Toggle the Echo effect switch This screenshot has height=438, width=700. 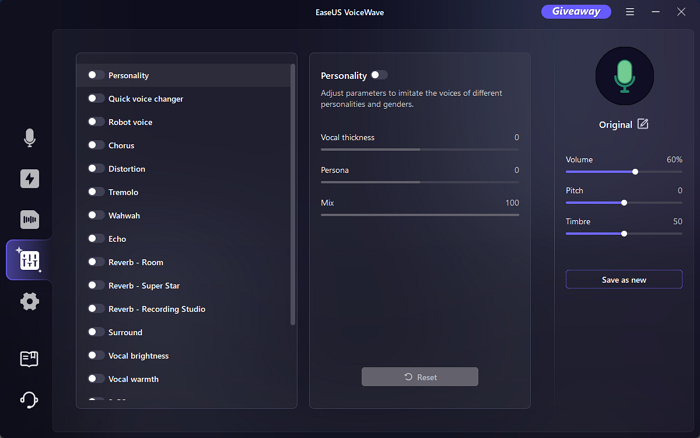coord(96,239)
